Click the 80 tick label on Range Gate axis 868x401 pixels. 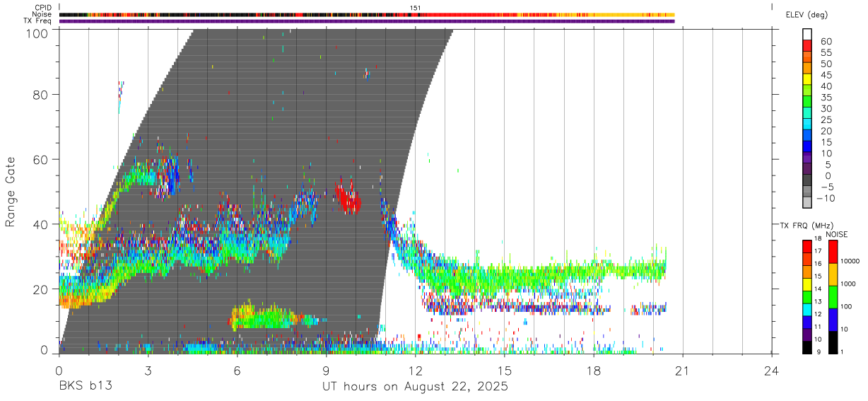(x=40, y=94)
